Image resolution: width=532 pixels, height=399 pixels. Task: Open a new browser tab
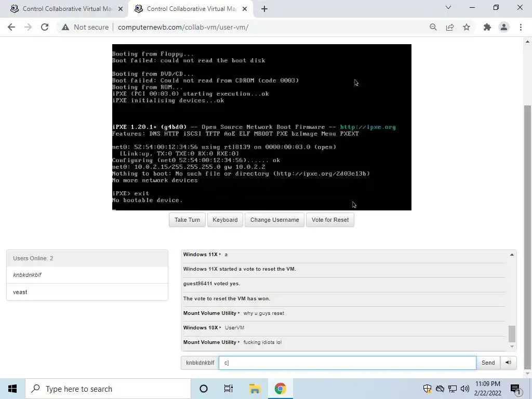click(x=264, y=9)
